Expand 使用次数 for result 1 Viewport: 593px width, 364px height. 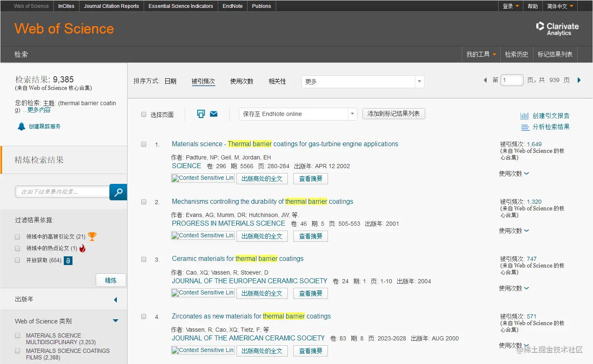(x=514, y=174)
